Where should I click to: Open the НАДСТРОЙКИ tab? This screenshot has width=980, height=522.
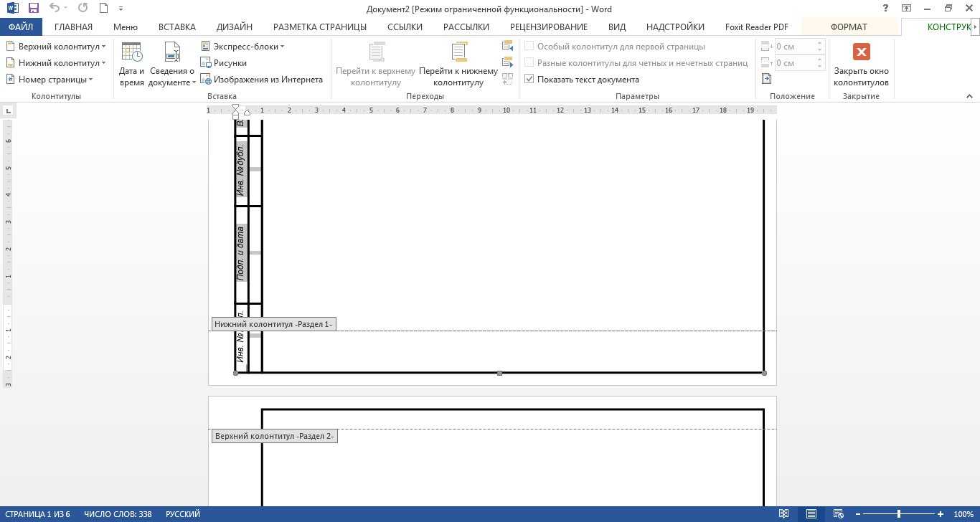[674, 27]
